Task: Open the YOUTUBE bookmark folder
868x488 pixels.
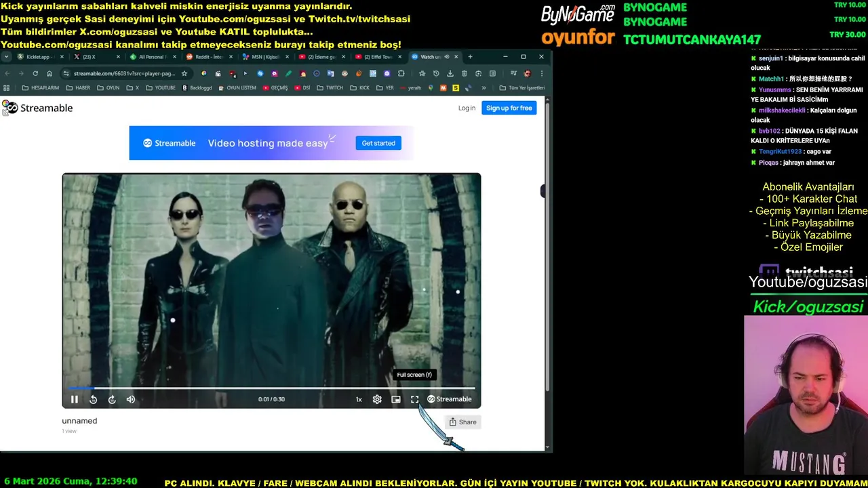Action: pos(161,87)
